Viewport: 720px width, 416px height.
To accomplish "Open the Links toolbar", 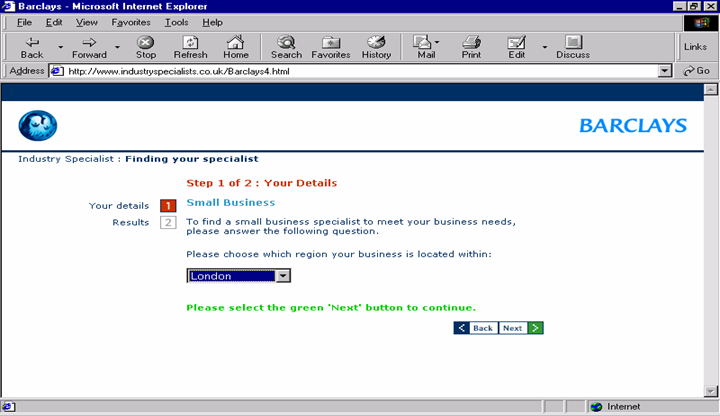I will coord(695,47).
